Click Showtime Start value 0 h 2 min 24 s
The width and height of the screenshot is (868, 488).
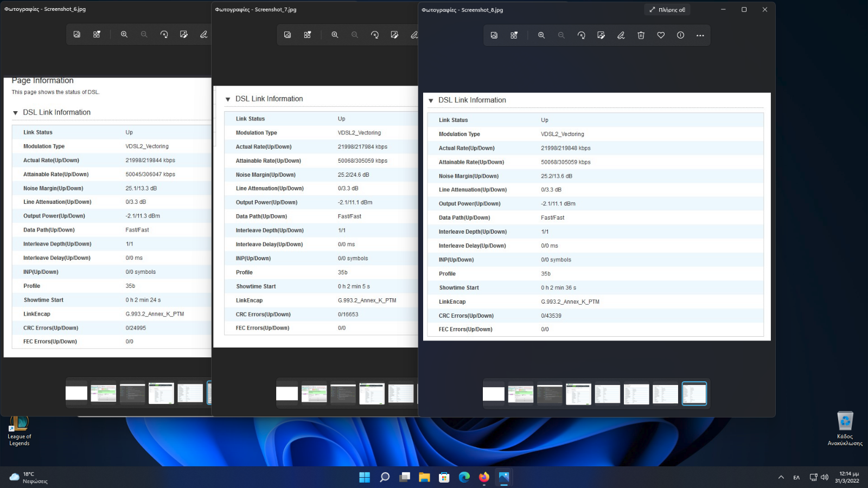(143, 300)
